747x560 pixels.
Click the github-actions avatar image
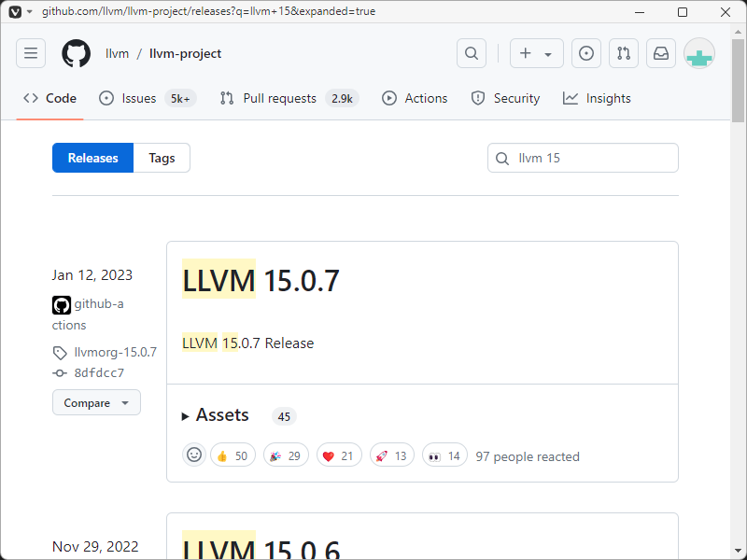[x=62, y=305]
